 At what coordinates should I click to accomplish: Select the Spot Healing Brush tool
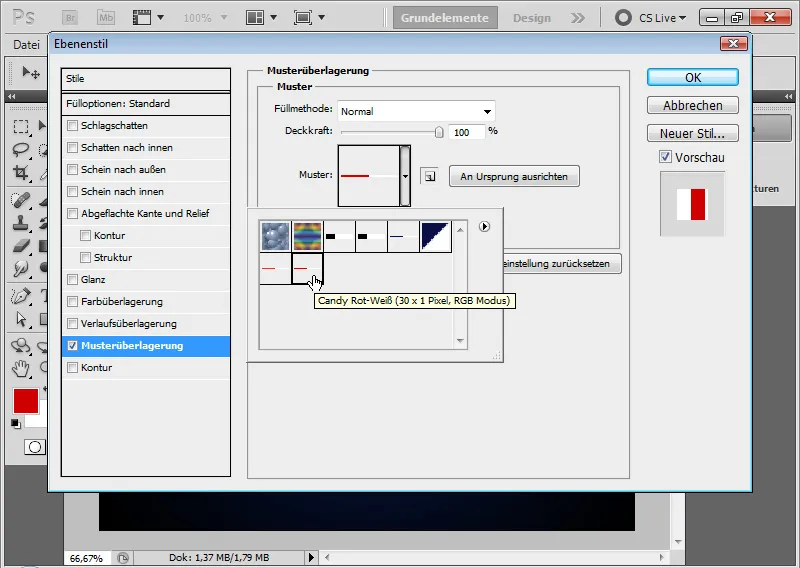point(21,200)
